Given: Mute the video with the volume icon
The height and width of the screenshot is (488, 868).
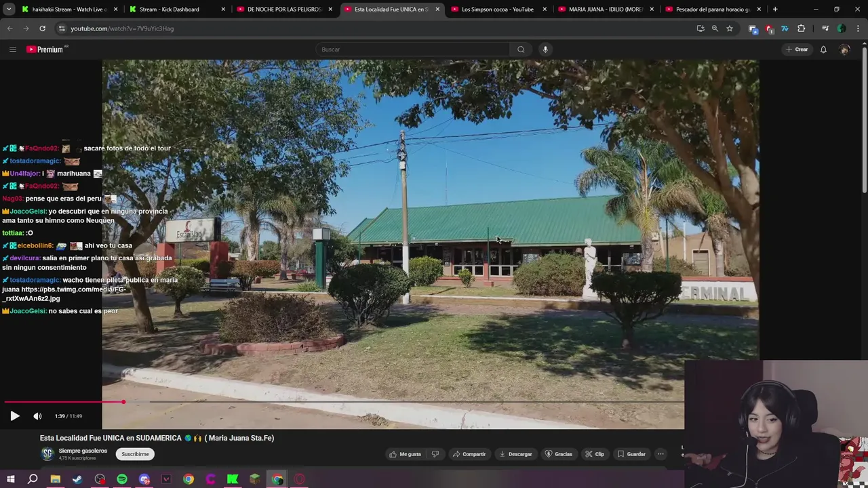Looking at the screenshot, I should pos(37,416).
